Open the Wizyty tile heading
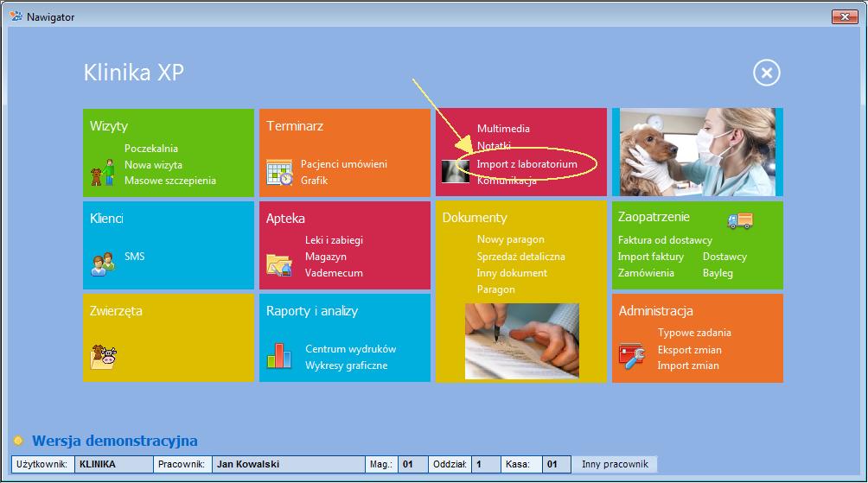This screenshot has height=483, width=868. tap(109, 126)
